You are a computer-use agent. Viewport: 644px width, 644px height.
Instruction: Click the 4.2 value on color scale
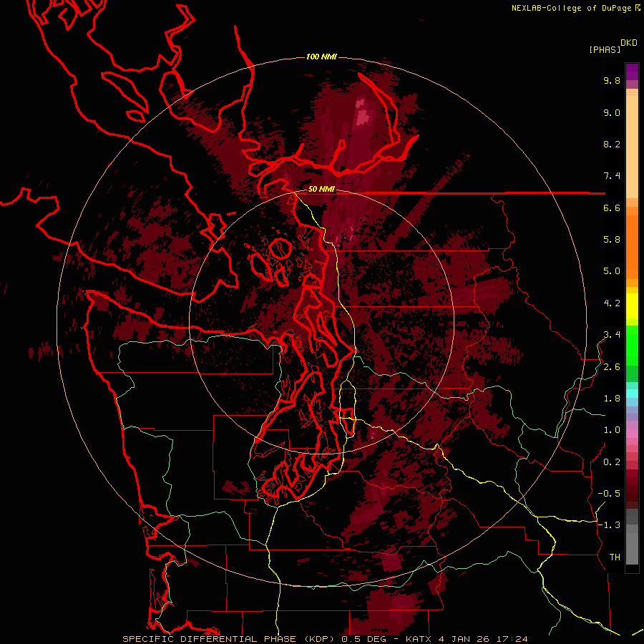pyautogui.click(x=612, y=303)
